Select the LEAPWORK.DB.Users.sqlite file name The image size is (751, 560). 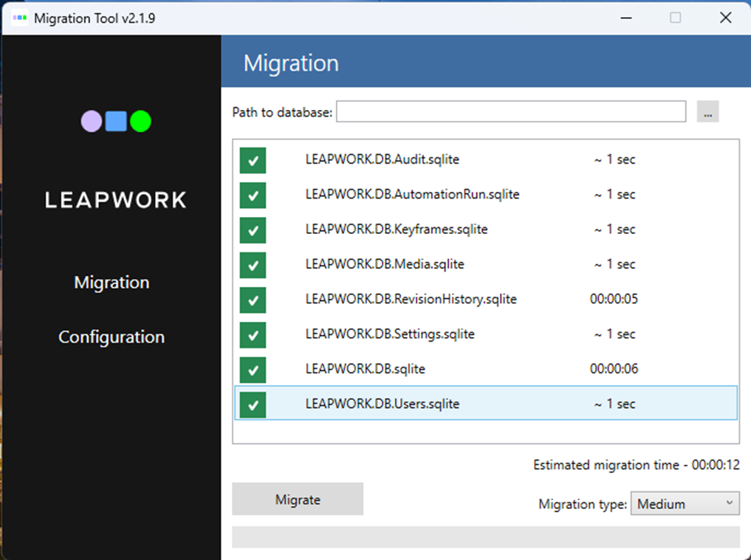click(383, 404)
